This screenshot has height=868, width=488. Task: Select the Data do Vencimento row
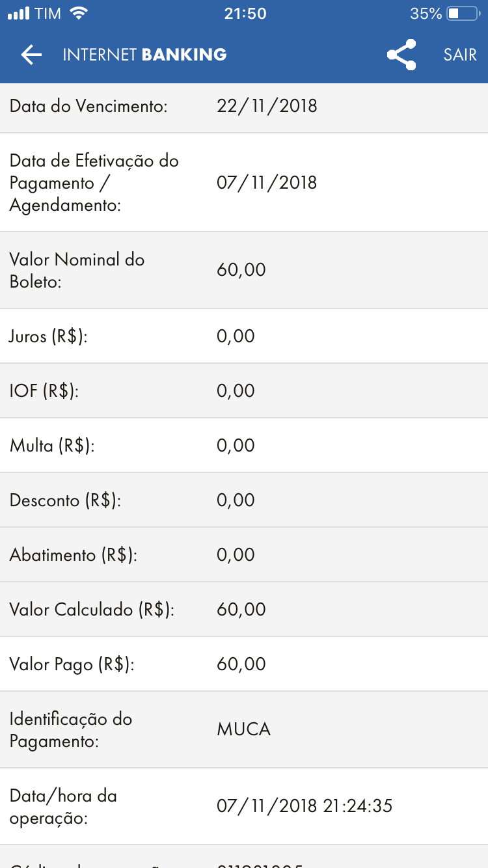(244, 106)
